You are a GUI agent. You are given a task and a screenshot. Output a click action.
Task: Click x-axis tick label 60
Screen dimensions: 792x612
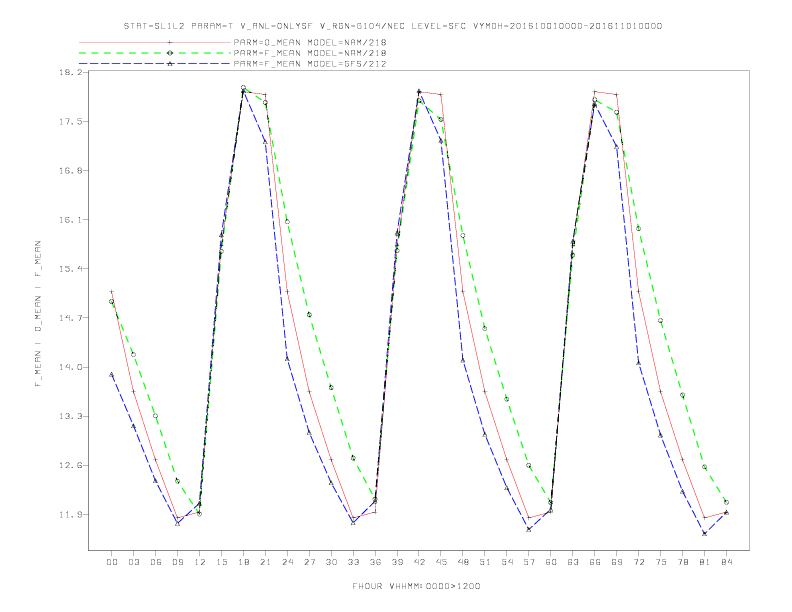pyautogui.click(x=551, y=562)
